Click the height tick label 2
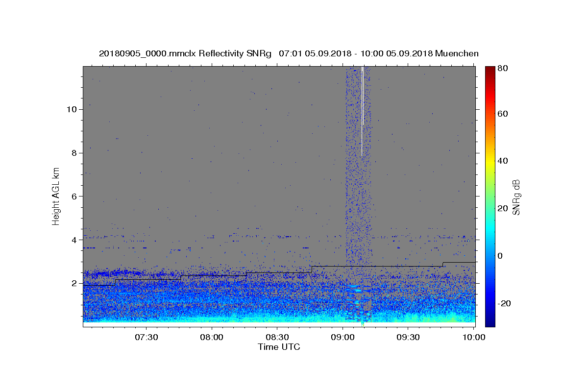Screen dimensions: 588x392 (73, 283)
